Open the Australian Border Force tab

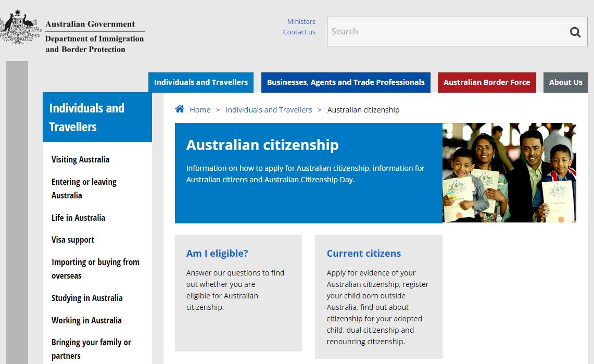487,82
